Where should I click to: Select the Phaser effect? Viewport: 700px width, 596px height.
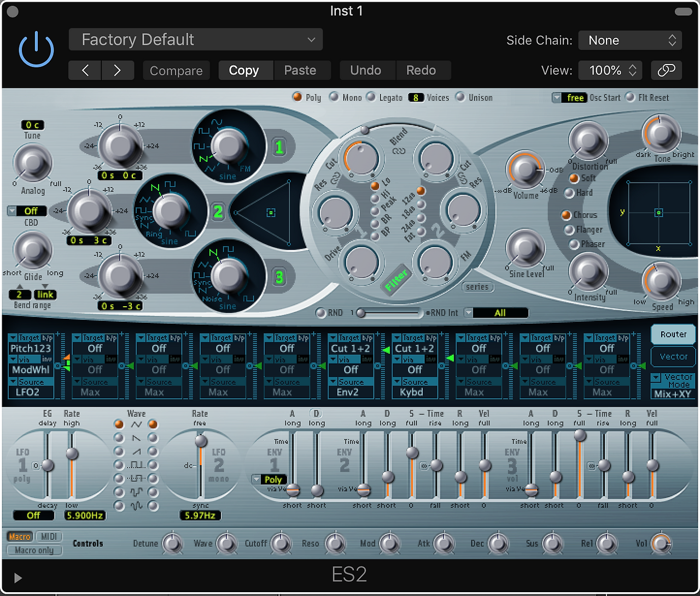pyautogui.click(x=574, y=244)
